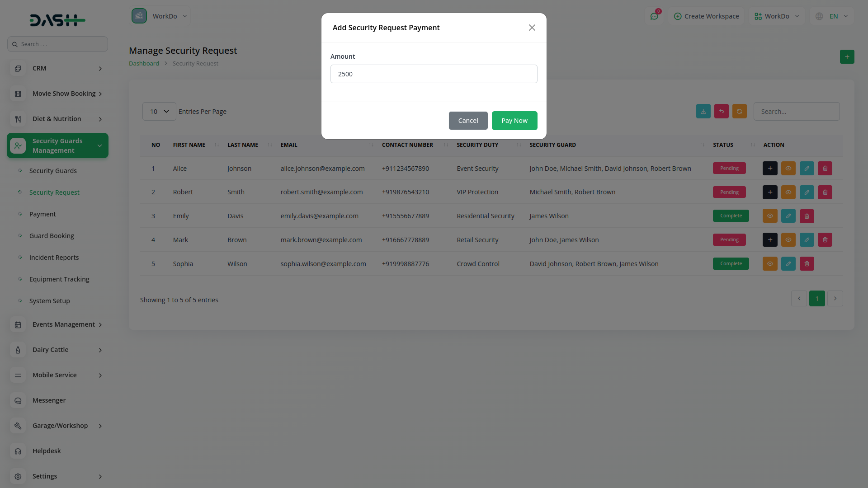Delete Sophia Wilson's request with trash icon
868x488 pixels.
pos(807,264)
